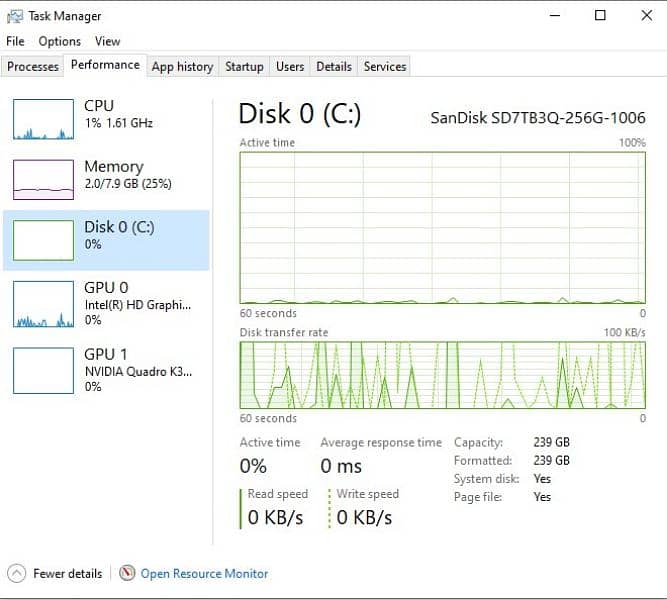
Task: Open the Services tab
Action: [385, 67]
